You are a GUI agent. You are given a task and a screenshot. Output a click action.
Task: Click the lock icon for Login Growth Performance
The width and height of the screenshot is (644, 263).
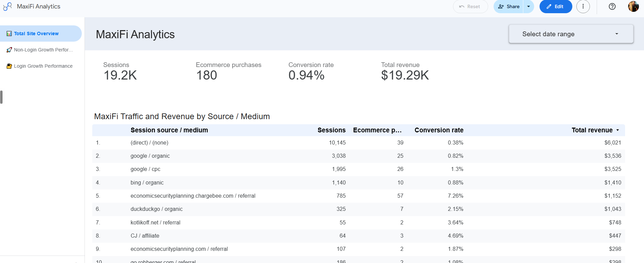9,66
